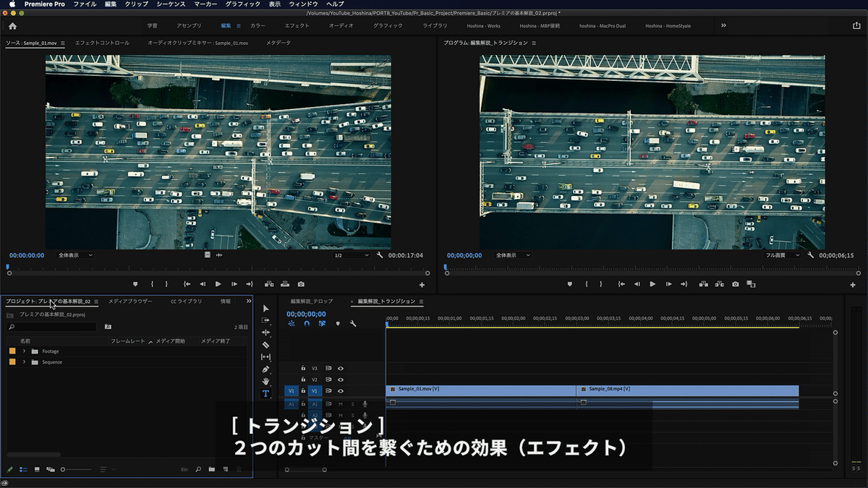
Task: Create new bin in Project panel
Action: pyautogui.click(x=212, y=469)
